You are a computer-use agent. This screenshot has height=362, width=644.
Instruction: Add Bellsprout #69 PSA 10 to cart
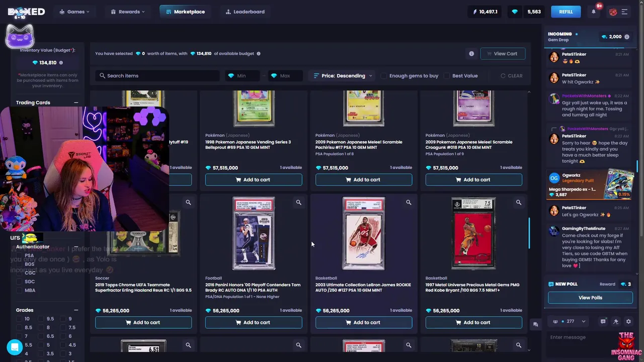point(254,179)
